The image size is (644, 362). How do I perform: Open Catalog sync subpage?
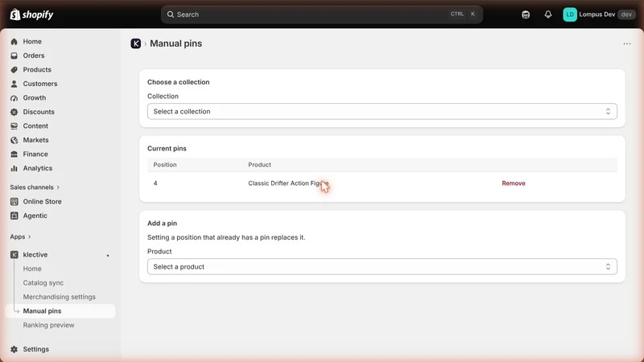tap(43, 283)
